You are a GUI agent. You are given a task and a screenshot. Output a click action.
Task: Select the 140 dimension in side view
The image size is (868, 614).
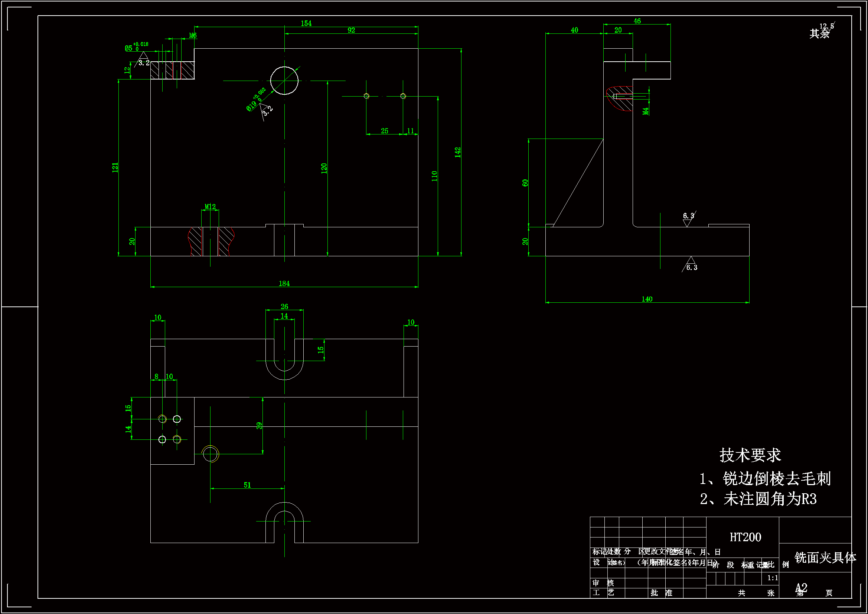point(647,299)
